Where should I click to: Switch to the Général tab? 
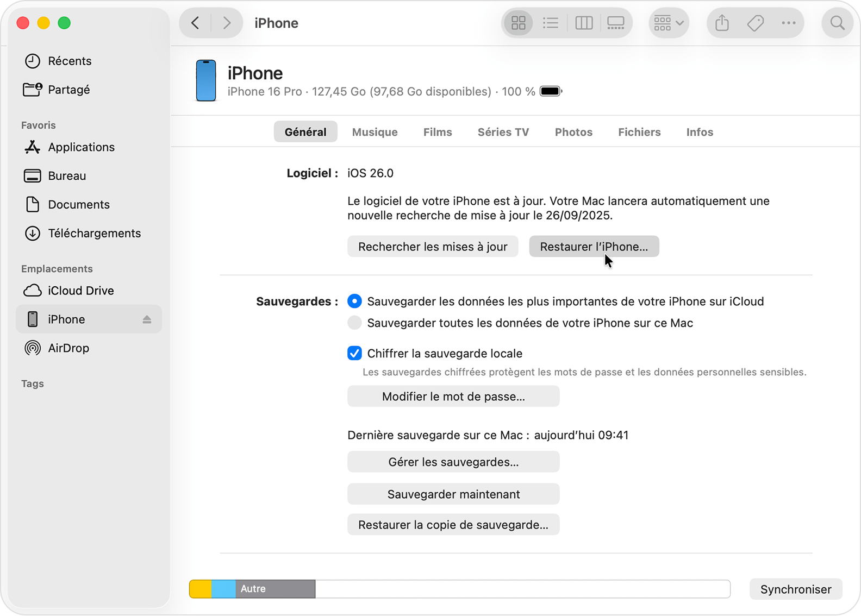click(x=305, y=132)
